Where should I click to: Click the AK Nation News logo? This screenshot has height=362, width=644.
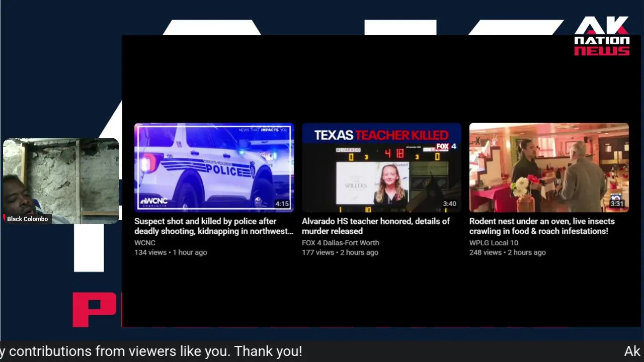[x=602, y=36]
